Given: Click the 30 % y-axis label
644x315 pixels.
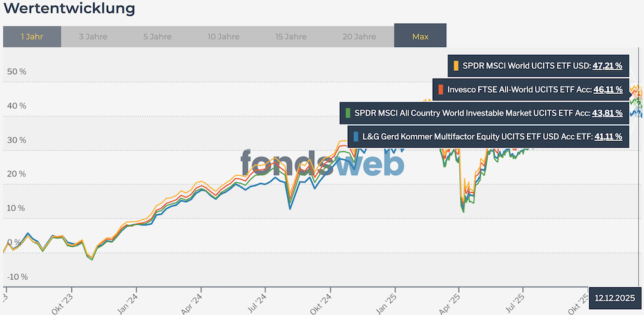Looking at the screenshot, I should point(17,140).
